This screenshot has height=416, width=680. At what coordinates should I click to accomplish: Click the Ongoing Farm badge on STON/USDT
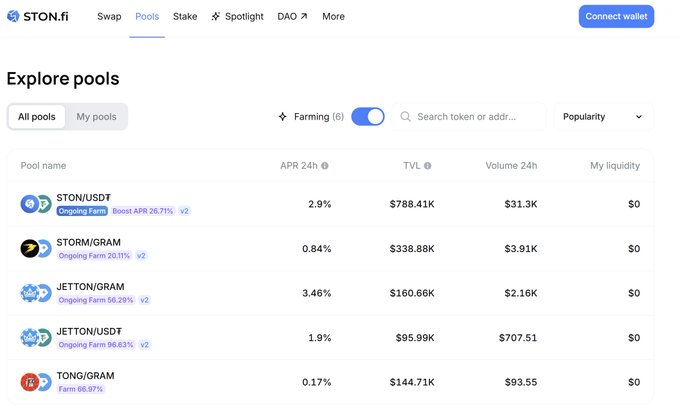tap(82, 211)
